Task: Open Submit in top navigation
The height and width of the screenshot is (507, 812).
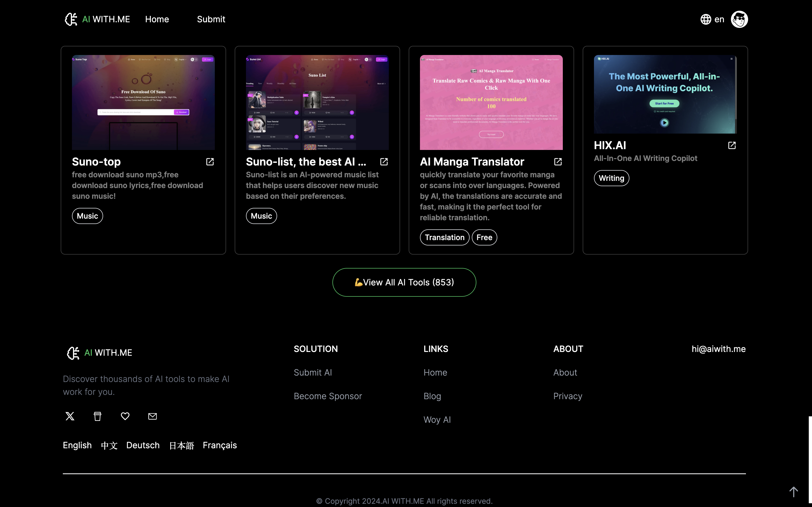Action: pyautogui.click(x=211, y=19)
